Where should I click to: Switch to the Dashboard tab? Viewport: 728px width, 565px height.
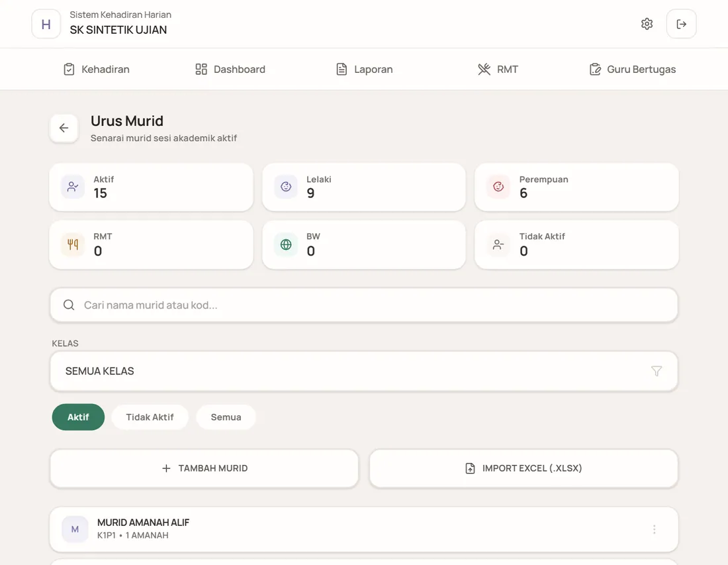[230, 70]
